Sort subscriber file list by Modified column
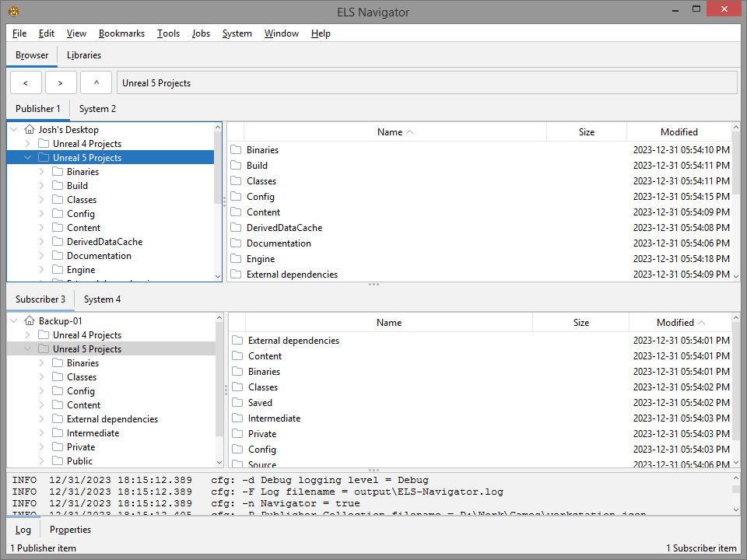Viewport: 747px width, 560px height. click(x=680, y=323)
